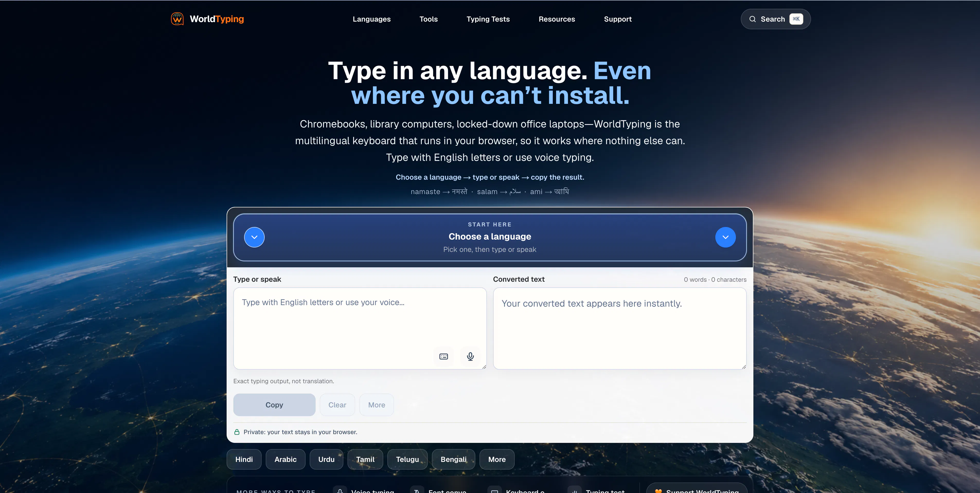This screenshot has height=493, width=980.
Task: Select the Telugu language chip
Action: (407, 459)
